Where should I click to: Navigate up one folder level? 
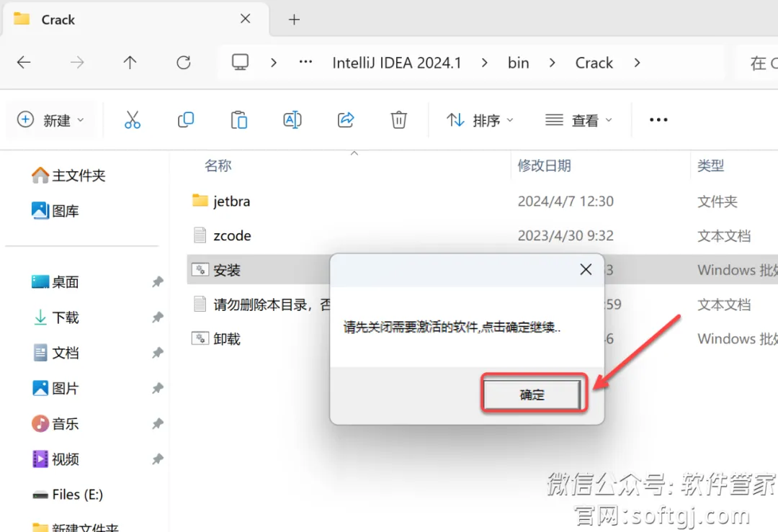click(x=130, y=63)
